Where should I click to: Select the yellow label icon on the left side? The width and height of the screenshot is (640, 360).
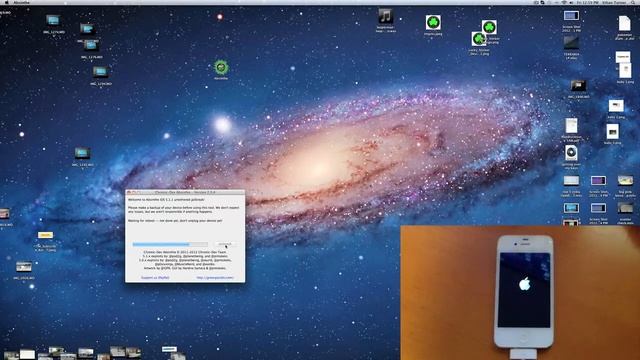[x=45, y=235]
